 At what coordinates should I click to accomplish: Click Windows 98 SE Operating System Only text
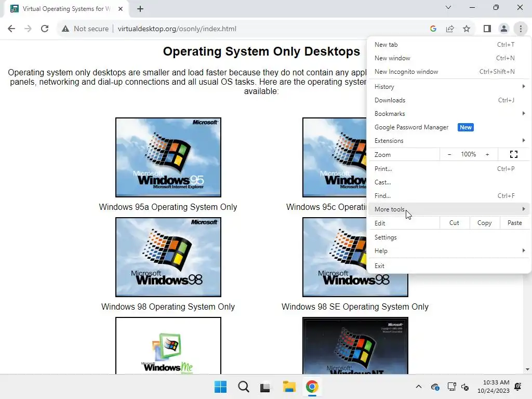pyautogui.click(x=355, y=307)
